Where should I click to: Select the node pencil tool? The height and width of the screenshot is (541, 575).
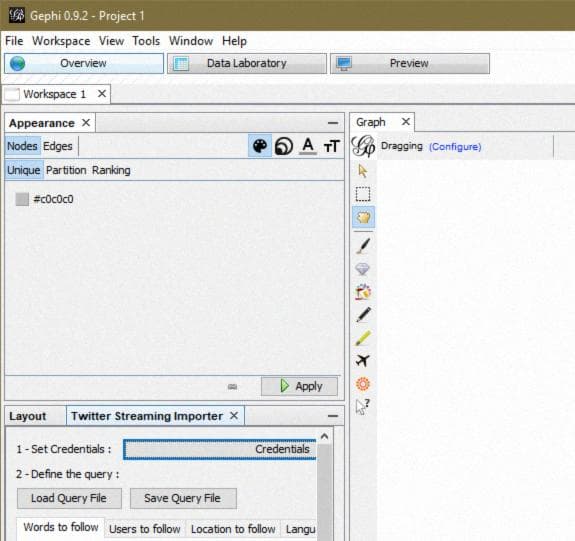[363, 315]
